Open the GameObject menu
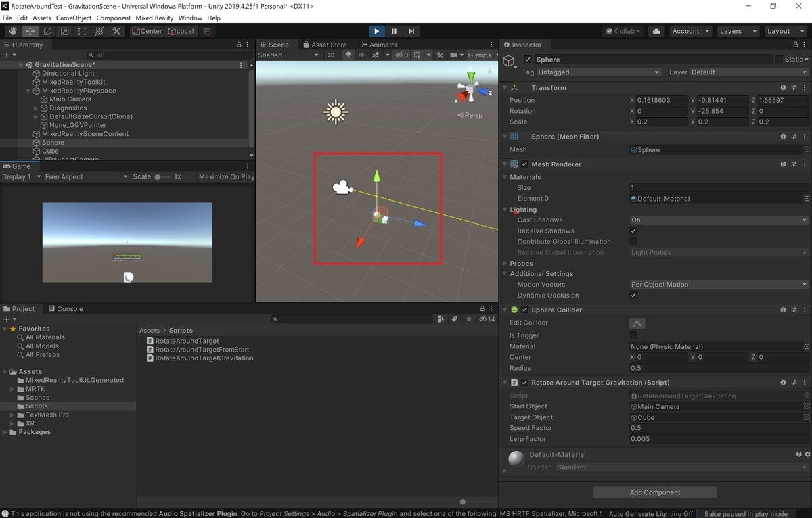 pyautogui.click(x=74, y=18)
